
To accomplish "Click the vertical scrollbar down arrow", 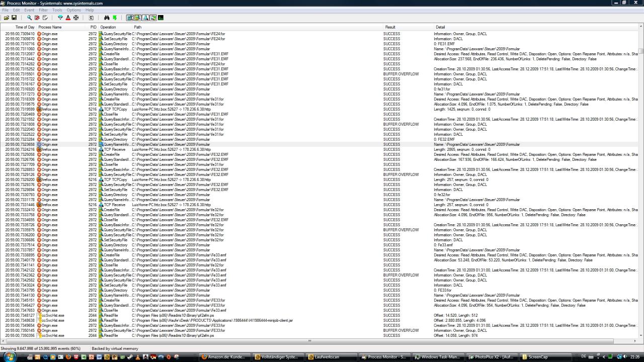I will click(641, 335).
